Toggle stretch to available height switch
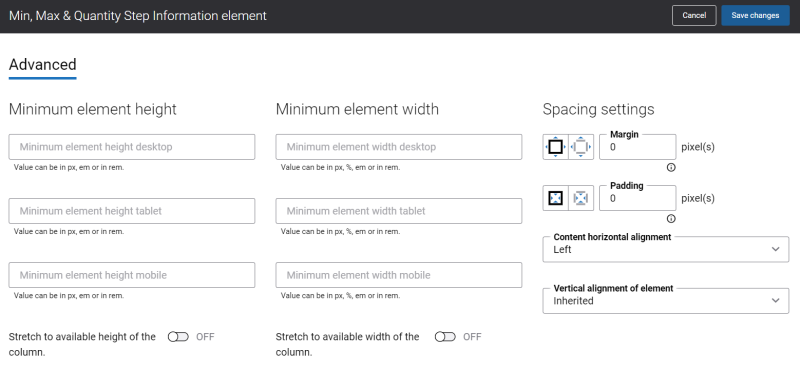 pyautogui.click(x=178, y=337)
